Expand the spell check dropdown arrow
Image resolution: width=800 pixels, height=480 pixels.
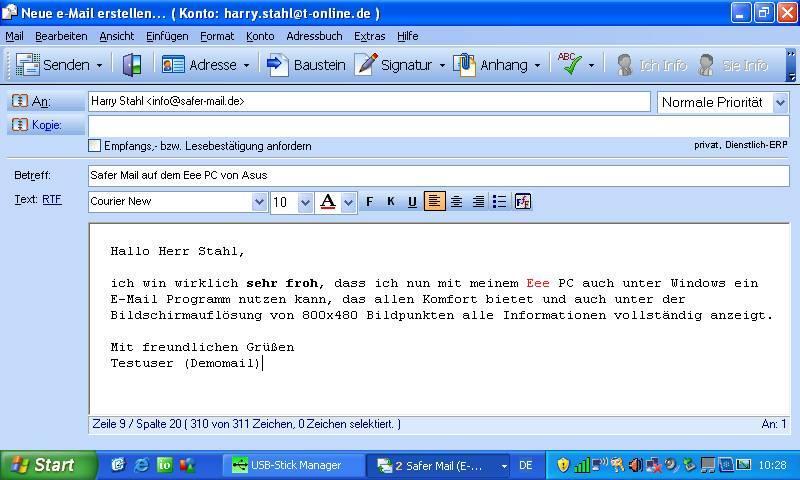[592, 65]
